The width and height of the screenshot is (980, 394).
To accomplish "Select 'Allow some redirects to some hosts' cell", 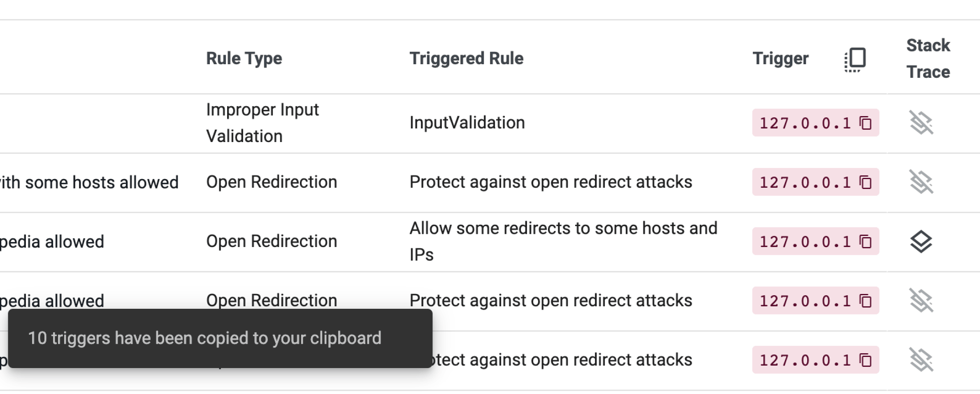I will [563, 241].
